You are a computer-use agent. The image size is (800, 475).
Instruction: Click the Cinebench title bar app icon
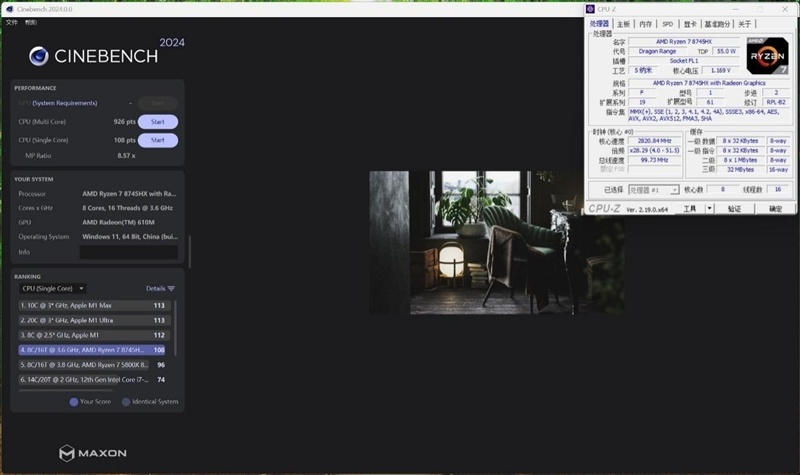(9, 9)
